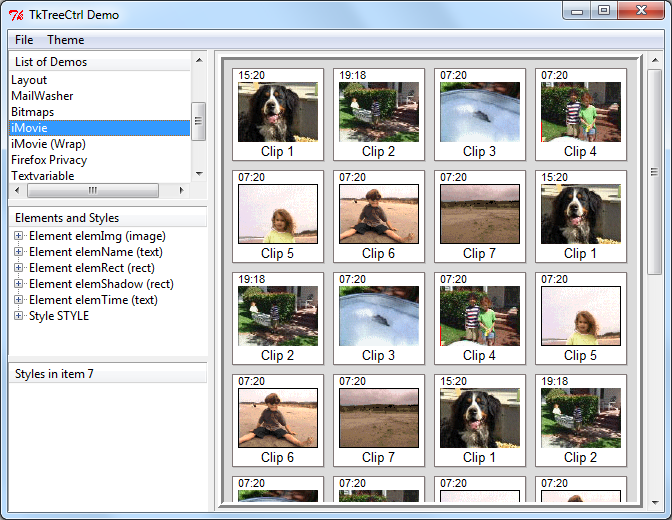Click demo list scroll up arrow
Screen dimensions: 672x520
pos(199,60)
